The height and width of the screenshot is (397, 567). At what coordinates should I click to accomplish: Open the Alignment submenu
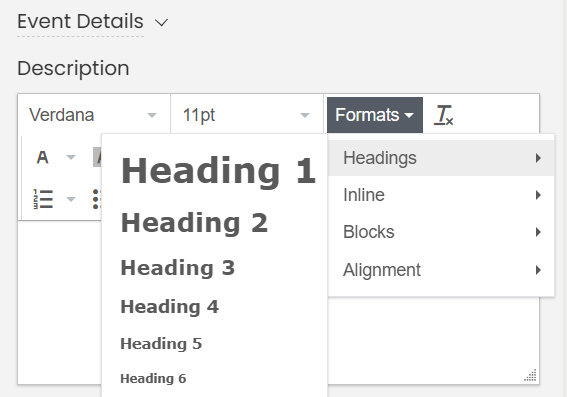pos(441,270)
